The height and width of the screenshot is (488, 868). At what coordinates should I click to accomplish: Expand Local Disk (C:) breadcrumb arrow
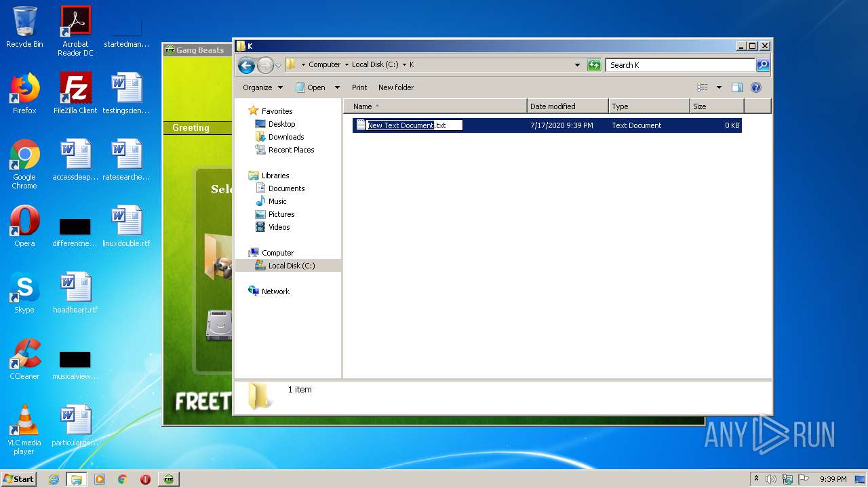point(404,65)
